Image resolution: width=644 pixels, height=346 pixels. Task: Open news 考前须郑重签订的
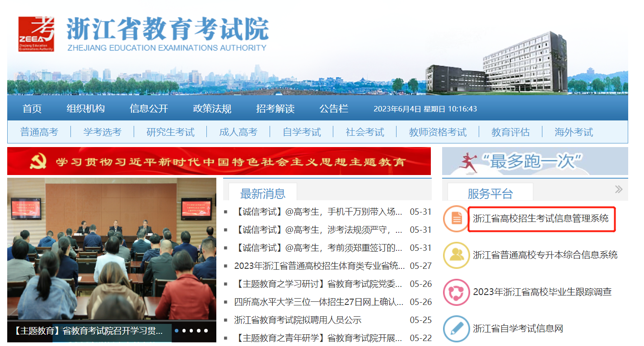pyautogui.click(x=318, y=248)
